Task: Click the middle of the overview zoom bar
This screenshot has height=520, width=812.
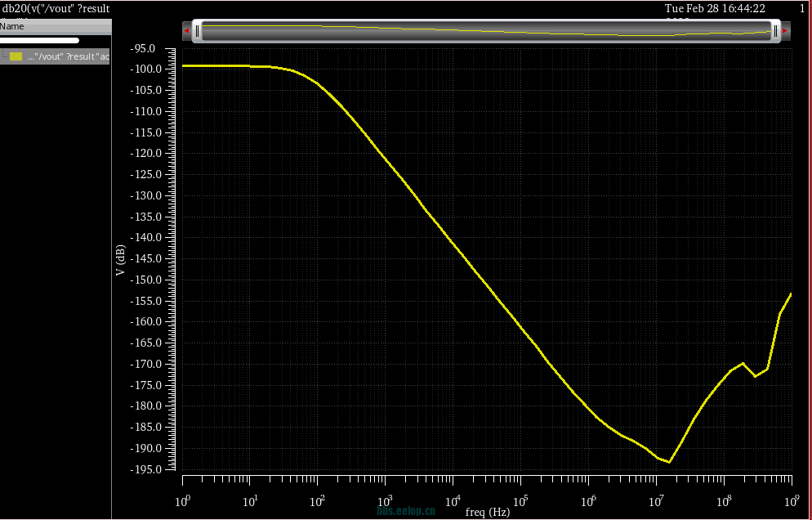Action: [x=486, y=31]
